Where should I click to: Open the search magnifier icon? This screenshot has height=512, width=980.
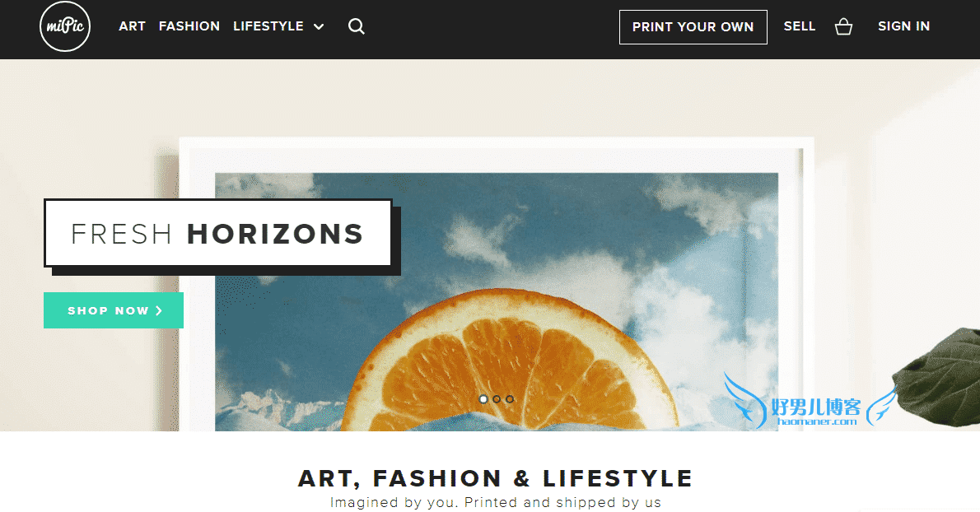pos(357,26)
